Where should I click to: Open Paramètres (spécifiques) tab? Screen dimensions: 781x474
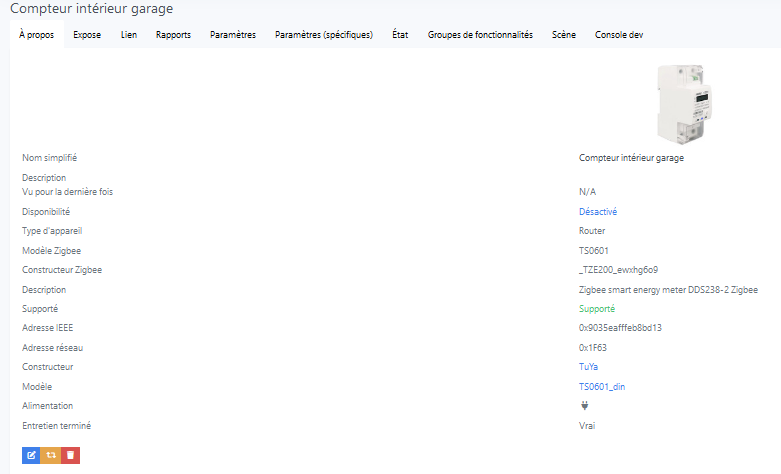(324, 35)
